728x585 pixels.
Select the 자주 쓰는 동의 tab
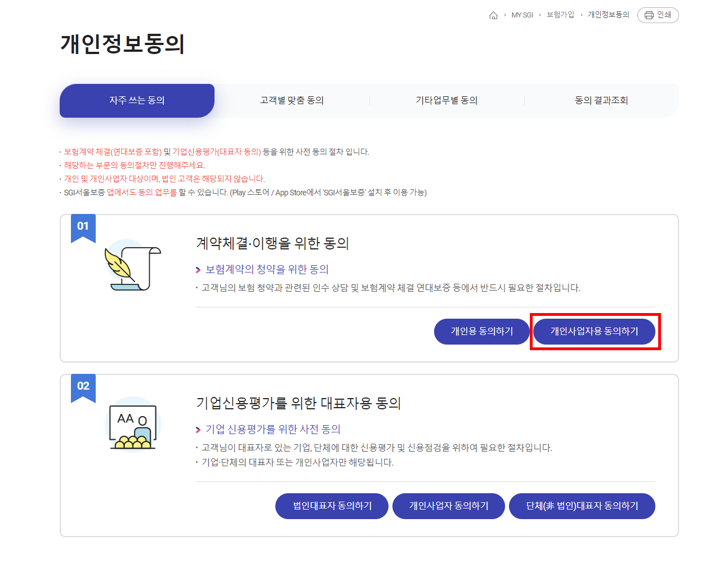pos(137,100)
